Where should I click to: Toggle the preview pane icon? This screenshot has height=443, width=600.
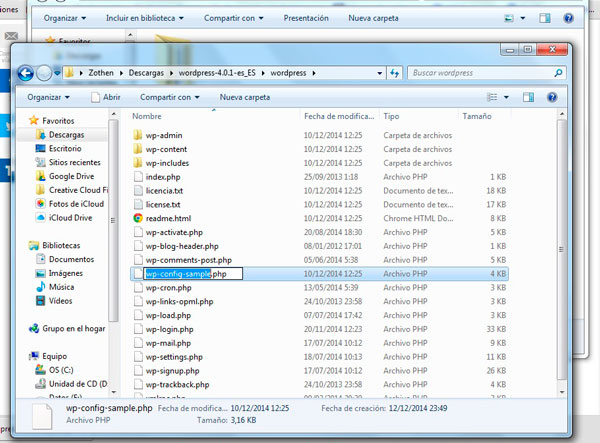click(x=528, y=97)
